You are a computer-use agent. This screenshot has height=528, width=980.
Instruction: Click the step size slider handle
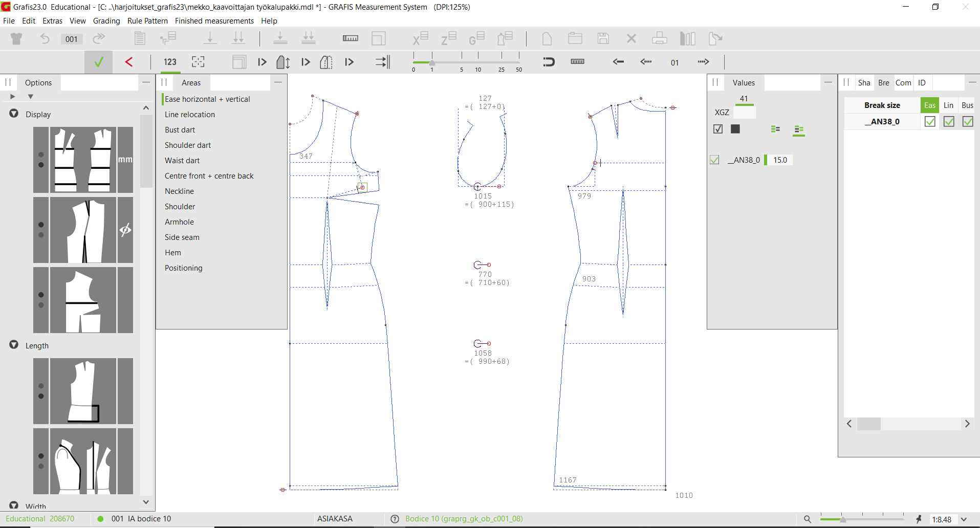(x=432, y=62)
